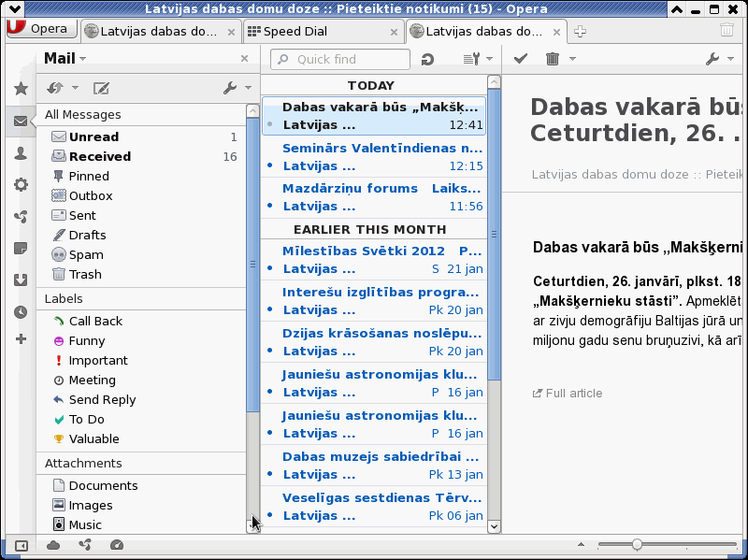Add a new panel with plus icon
Screen dimensions: 748x560
click(x=21, y=339)
